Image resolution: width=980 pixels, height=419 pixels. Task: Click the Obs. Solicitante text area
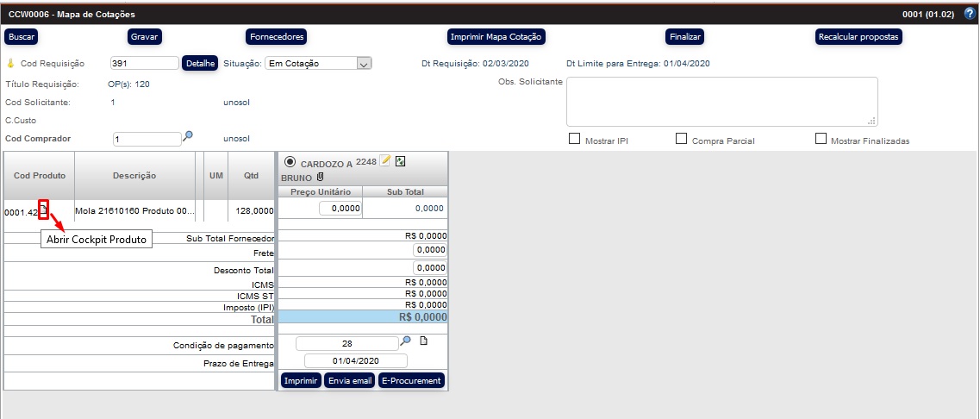click(x=721, y=102)
